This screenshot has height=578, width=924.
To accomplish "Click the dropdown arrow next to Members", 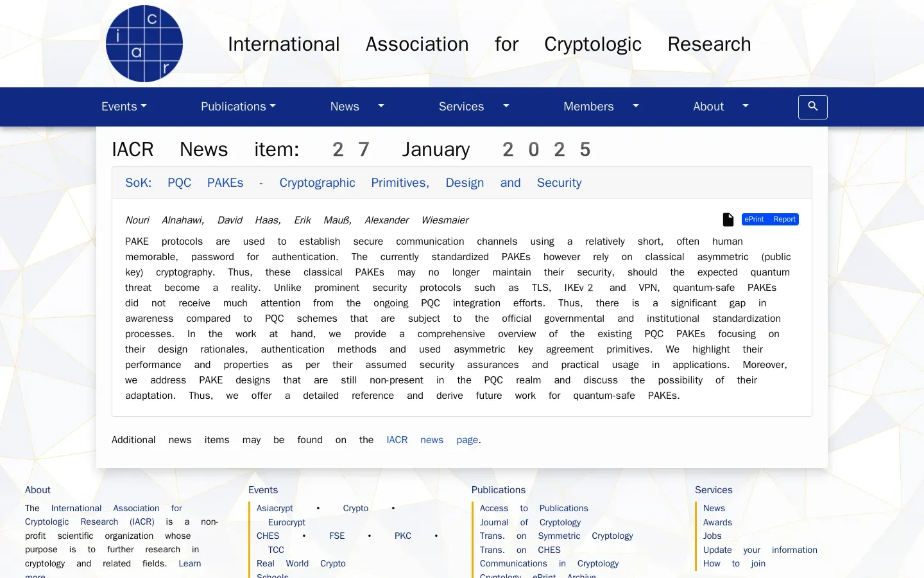I will [x=636, y=106].
